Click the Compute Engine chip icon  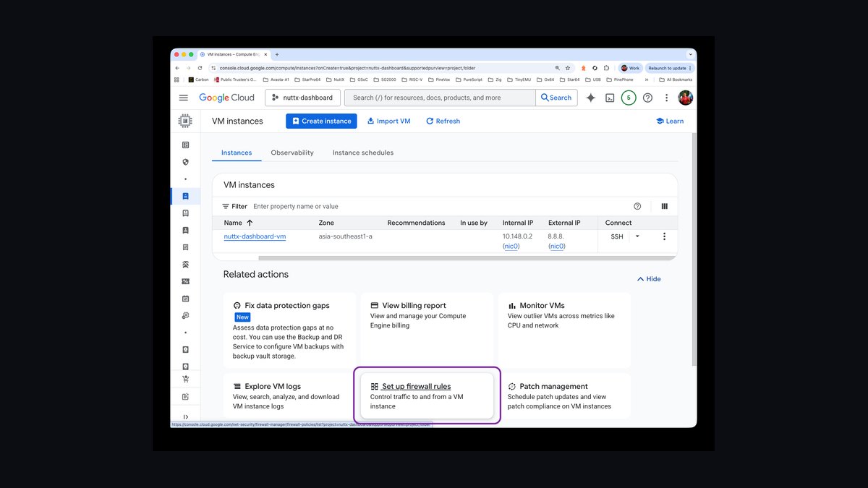(x=185, y=121)
